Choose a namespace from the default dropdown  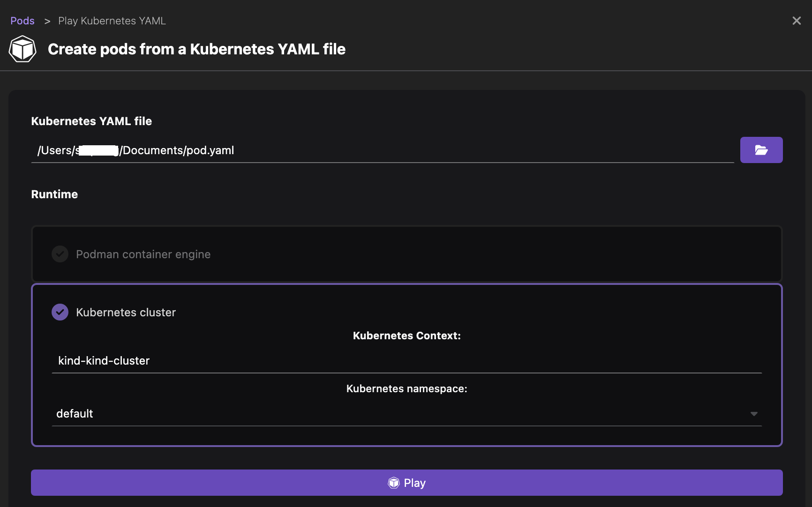click(x=407, y=414)
